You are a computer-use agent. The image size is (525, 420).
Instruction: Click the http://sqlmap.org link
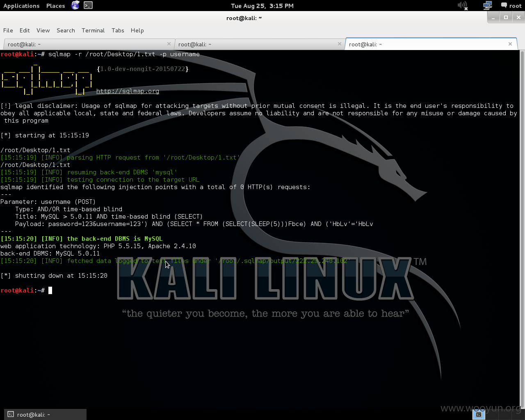click(x=128, y=91)
